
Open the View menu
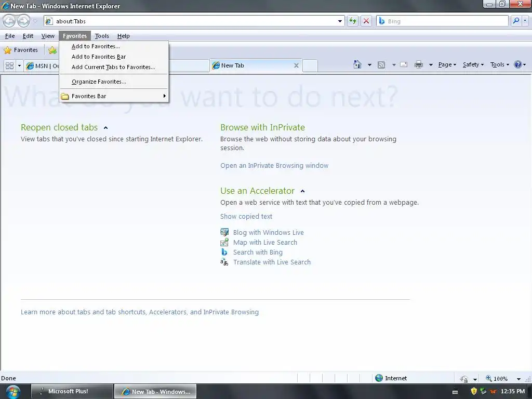(48, 36)
